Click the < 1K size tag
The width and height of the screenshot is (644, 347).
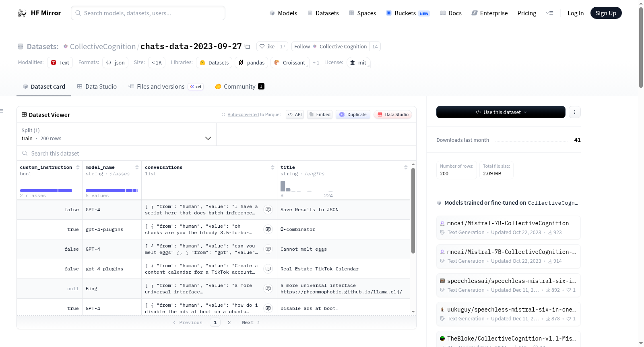(157, 63)
